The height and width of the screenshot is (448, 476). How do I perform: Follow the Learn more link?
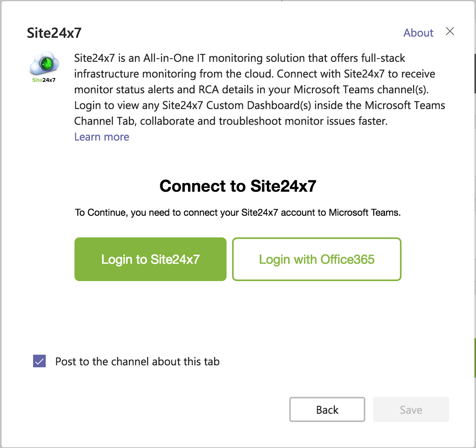coord(102,137)
